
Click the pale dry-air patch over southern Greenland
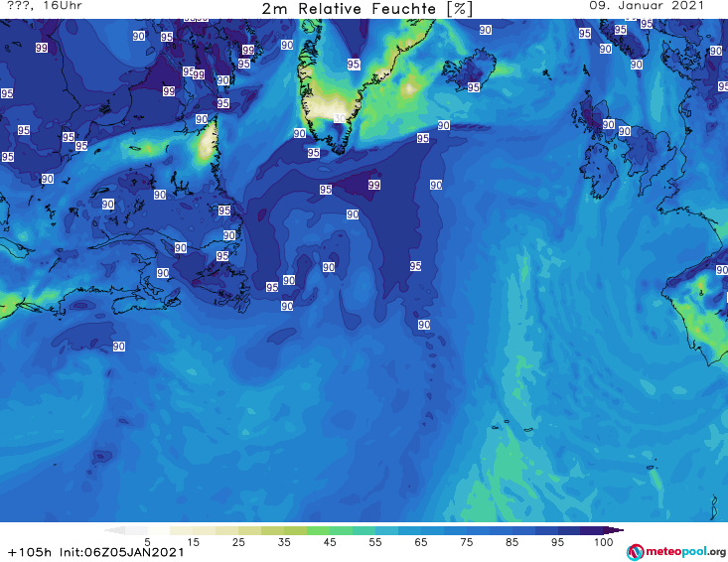click(x=327, y=107)
